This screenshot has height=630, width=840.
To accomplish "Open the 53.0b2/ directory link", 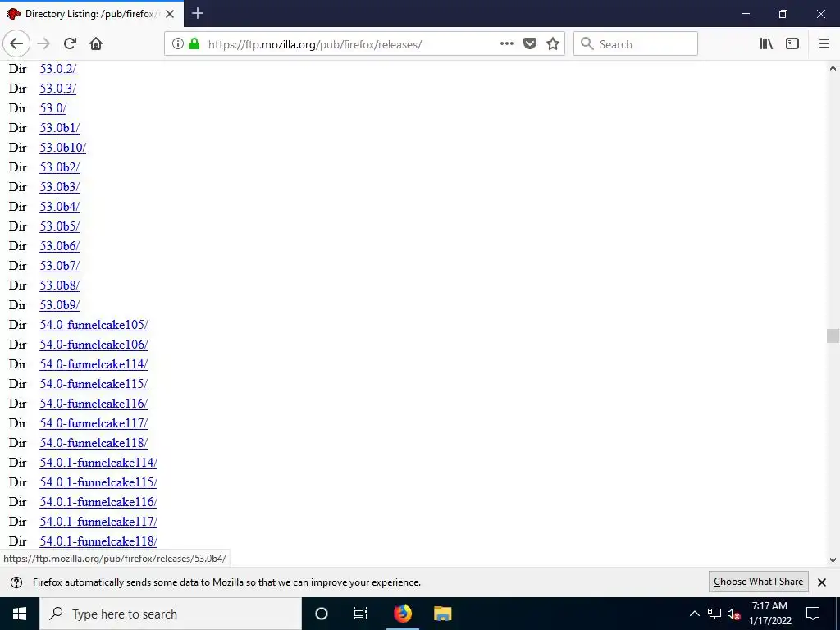I will pyautogui.click(x=59, y=167).
